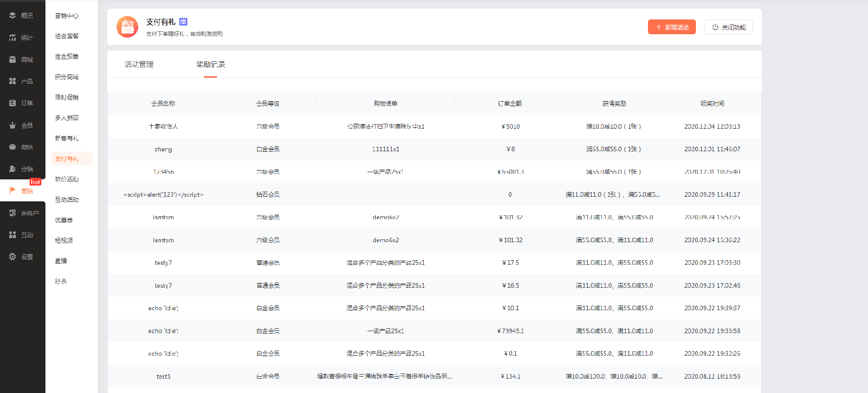Open 积分商城 in the submenu
The width and height of the screenshot is (868, 393).
[x=67, y=77]
